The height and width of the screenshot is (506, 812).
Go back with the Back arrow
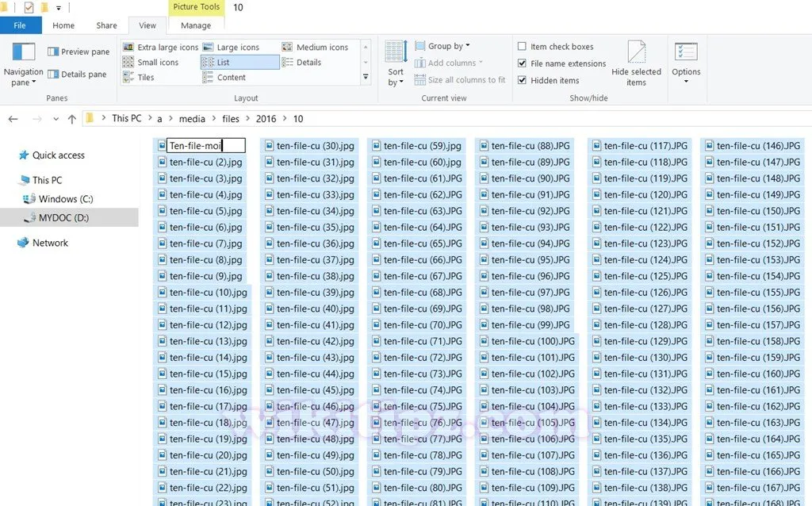13,119
